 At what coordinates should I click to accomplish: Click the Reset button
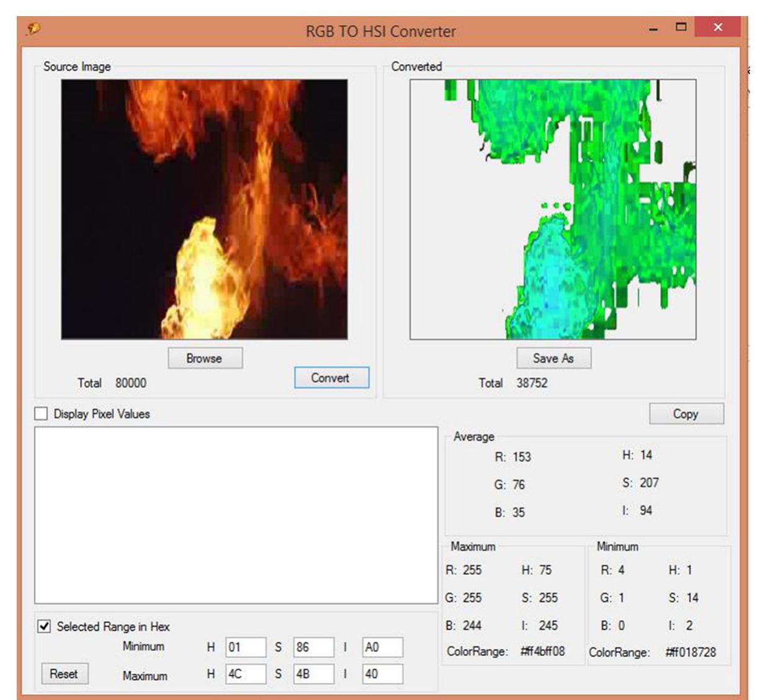pos(65,674)
